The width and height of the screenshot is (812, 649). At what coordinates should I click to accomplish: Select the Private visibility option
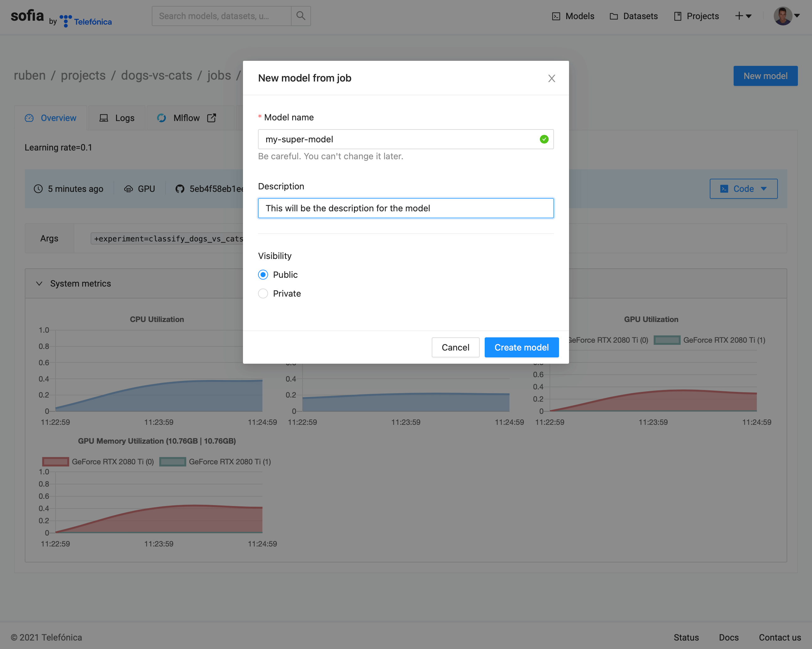[x=263, y=293]
